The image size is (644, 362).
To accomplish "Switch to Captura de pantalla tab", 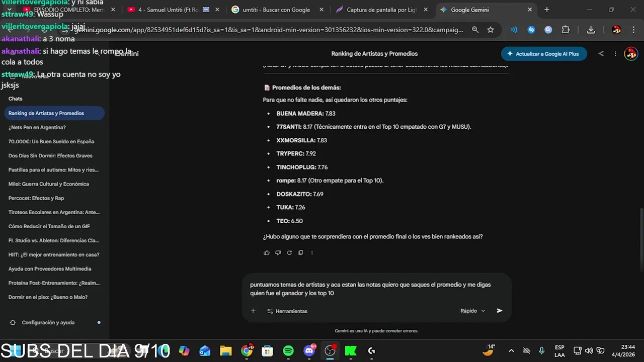I will click(381, 10).
